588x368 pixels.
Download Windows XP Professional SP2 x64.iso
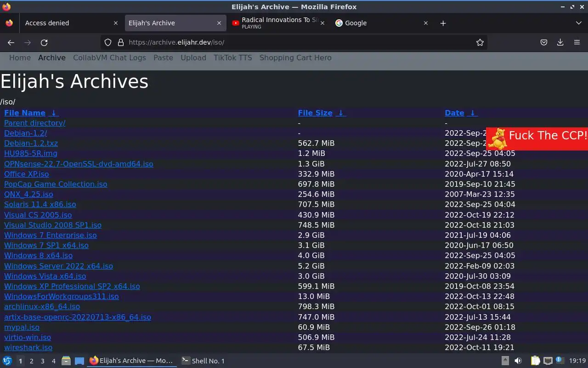pyautogui.click(x=72, y=286)
